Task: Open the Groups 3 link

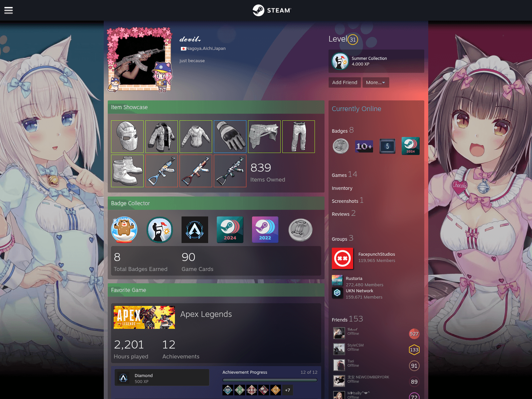Action: 342,238
